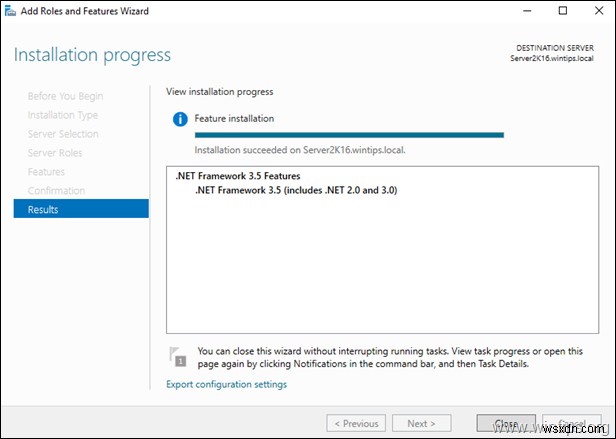Select the .NET Framework 3.5 Features row
The image size is (616, 439).
(238, 176)
